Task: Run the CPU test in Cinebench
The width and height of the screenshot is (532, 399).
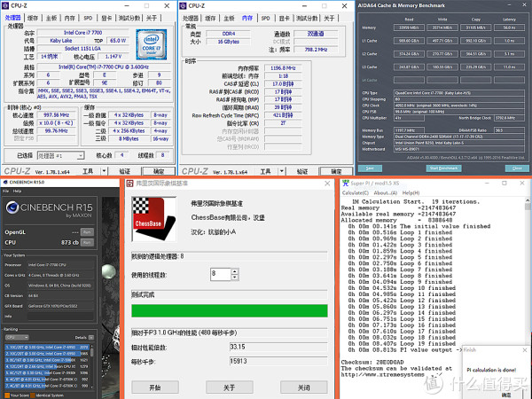Action: (87, 242)
